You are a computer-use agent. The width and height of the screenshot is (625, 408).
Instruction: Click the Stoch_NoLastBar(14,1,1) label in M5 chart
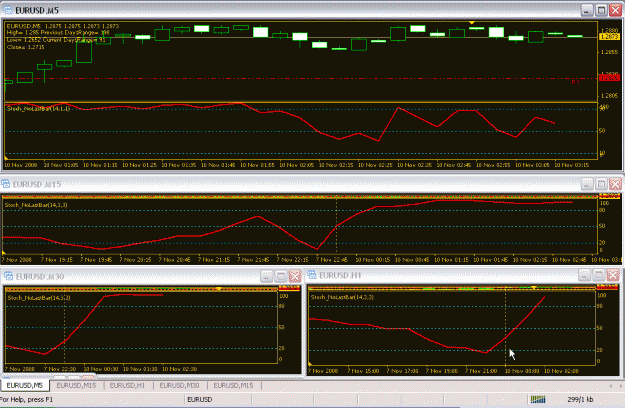[38, 108]
